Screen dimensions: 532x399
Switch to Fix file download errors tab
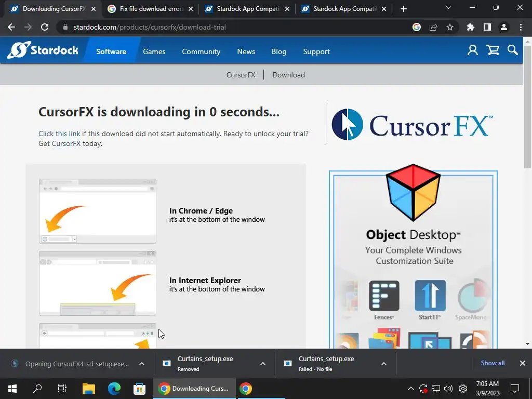pos(151,9)
